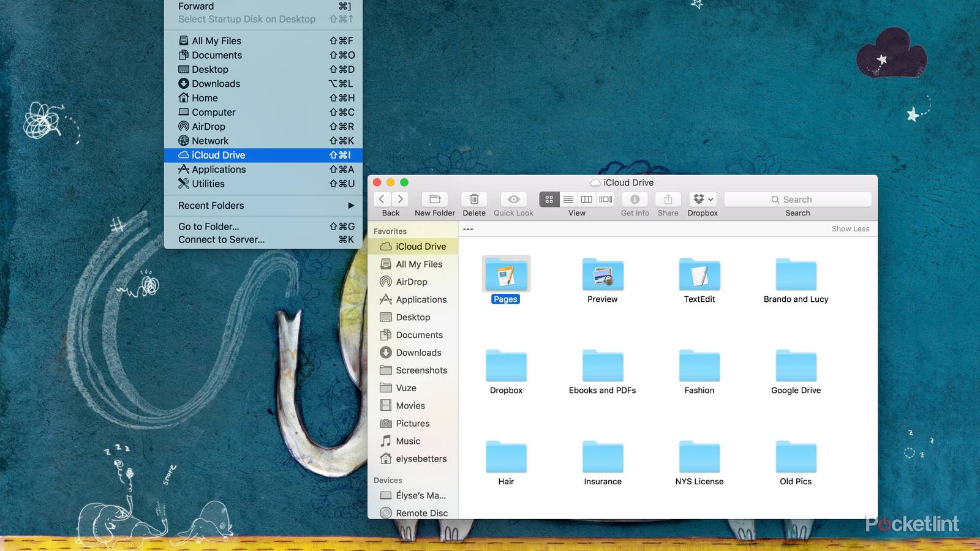This screenshot has width=980, height=551.
Task: Select the Preview folder icon
Action: (x=603, y=274)
